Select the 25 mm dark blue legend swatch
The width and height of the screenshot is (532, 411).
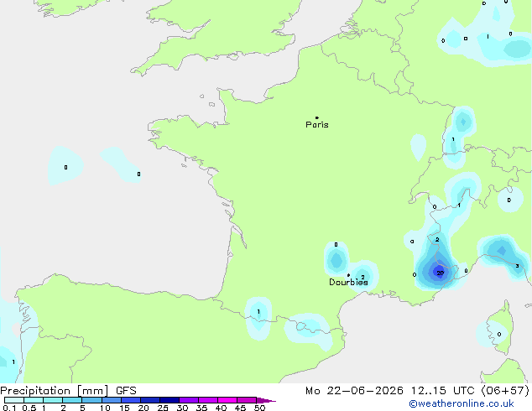point(170,400)
